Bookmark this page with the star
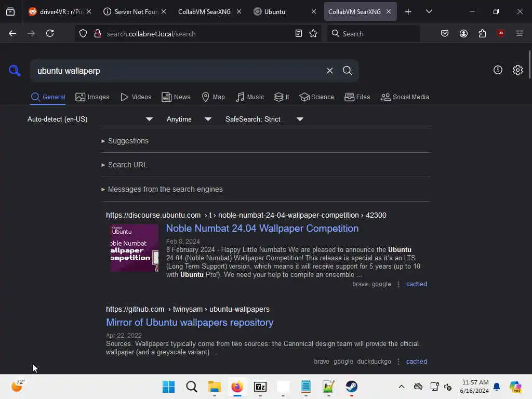532x399 pixels. pos(313,33)
